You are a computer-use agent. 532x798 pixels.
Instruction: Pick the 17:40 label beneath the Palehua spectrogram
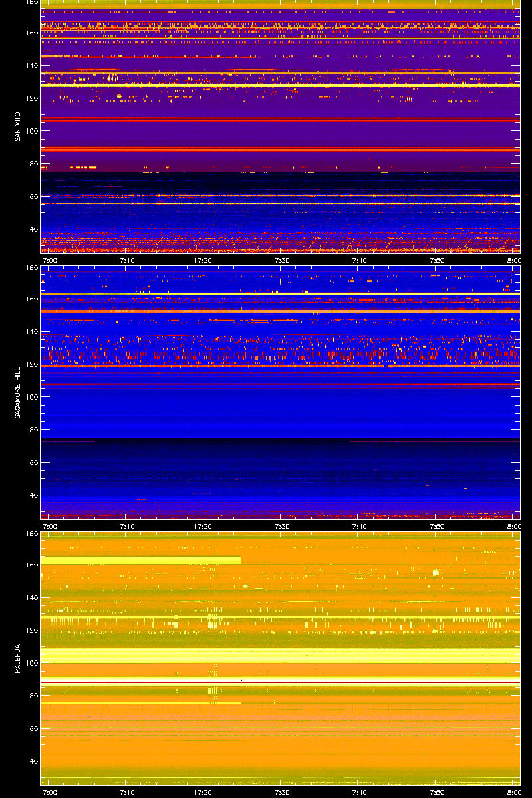[358, 793]
